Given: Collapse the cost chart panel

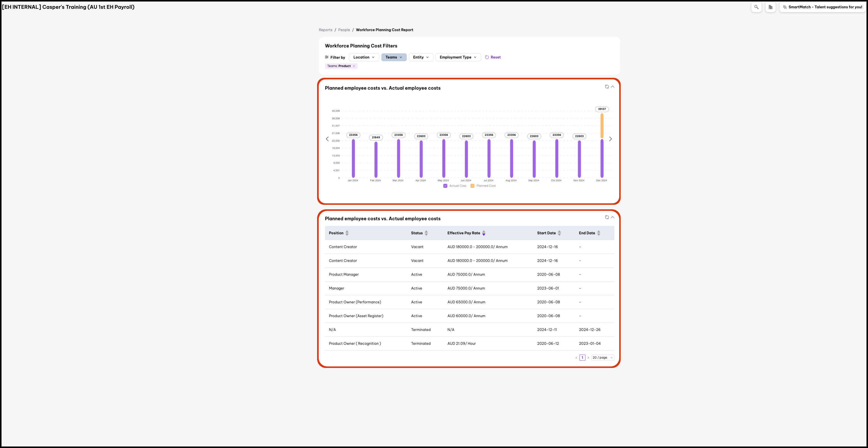Looking at the screenshot, I should click(613, 87).
